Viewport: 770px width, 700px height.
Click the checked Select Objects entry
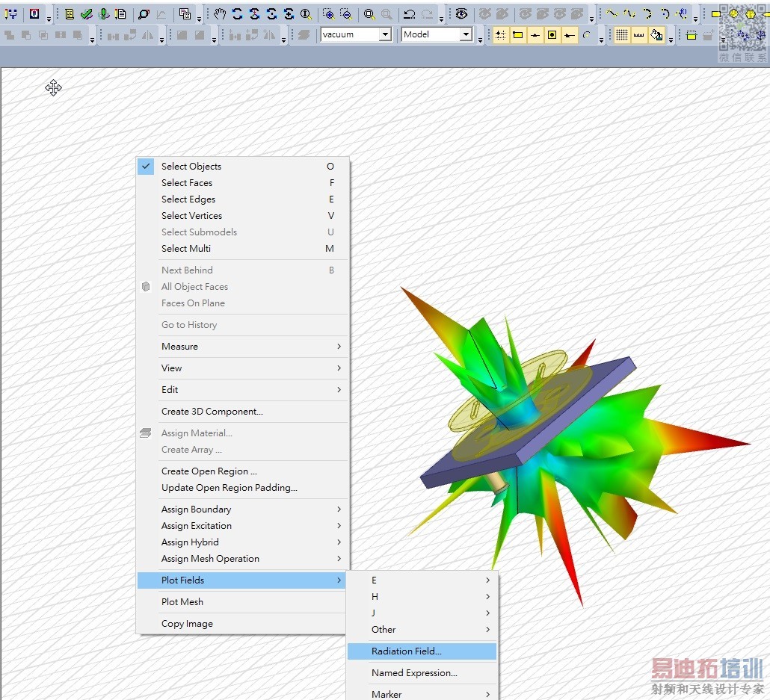242,167
